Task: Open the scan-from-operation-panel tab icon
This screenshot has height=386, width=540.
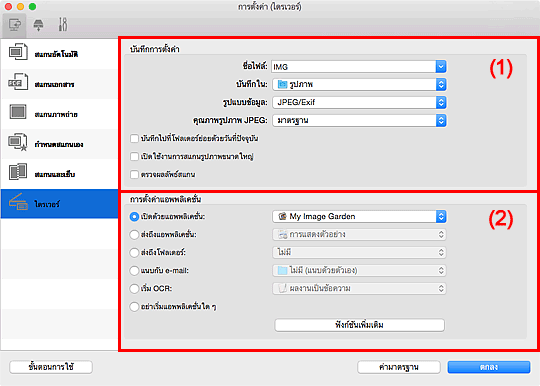Action: pos(38,25)
